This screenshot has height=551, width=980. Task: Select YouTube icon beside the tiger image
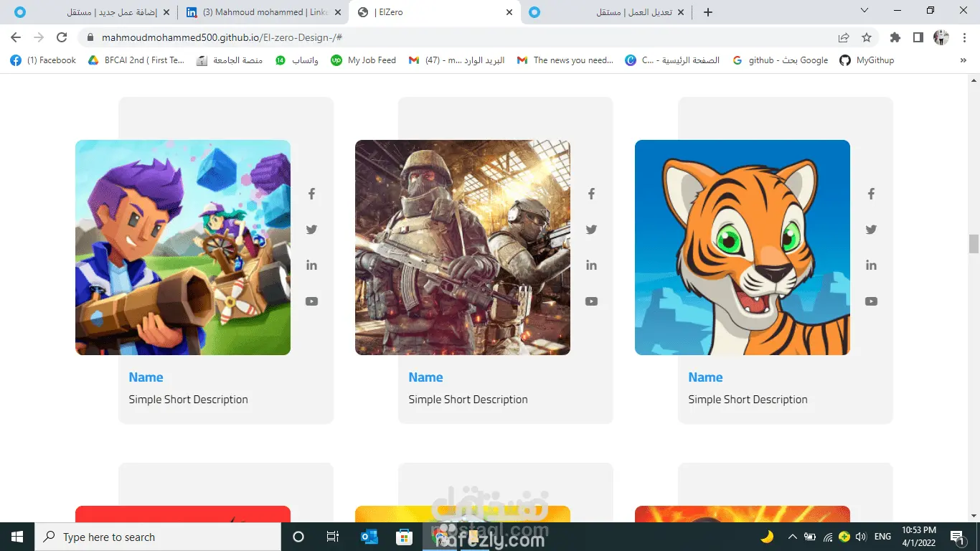pos(871,301)
